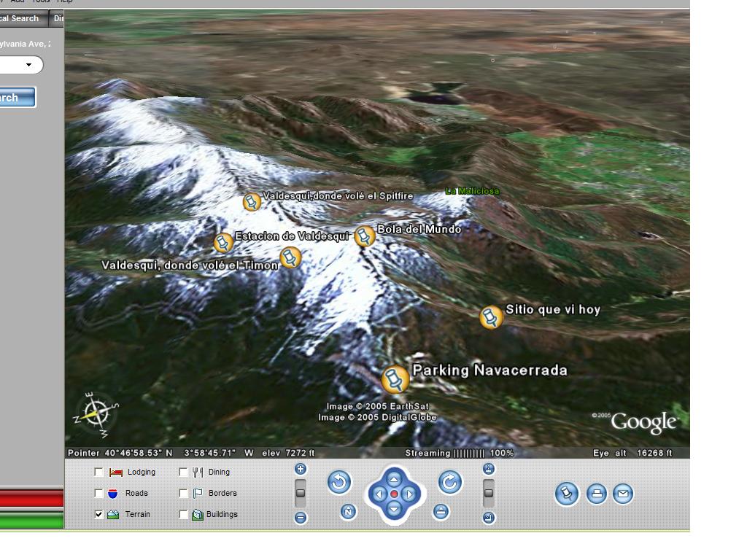Switch to the Local Search tab

click(x=22, y=18)
